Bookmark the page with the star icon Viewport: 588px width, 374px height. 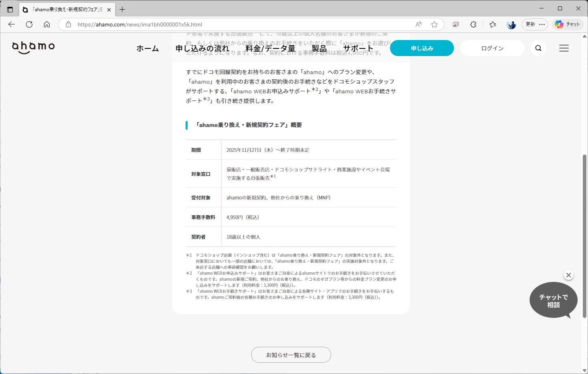(434, 24)
